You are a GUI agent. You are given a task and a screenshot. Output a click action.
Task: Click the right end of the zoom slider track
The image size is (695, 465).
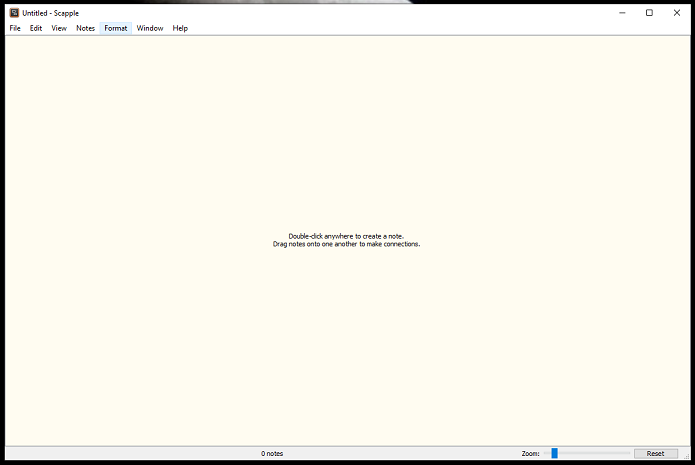[x=627, y=453]
